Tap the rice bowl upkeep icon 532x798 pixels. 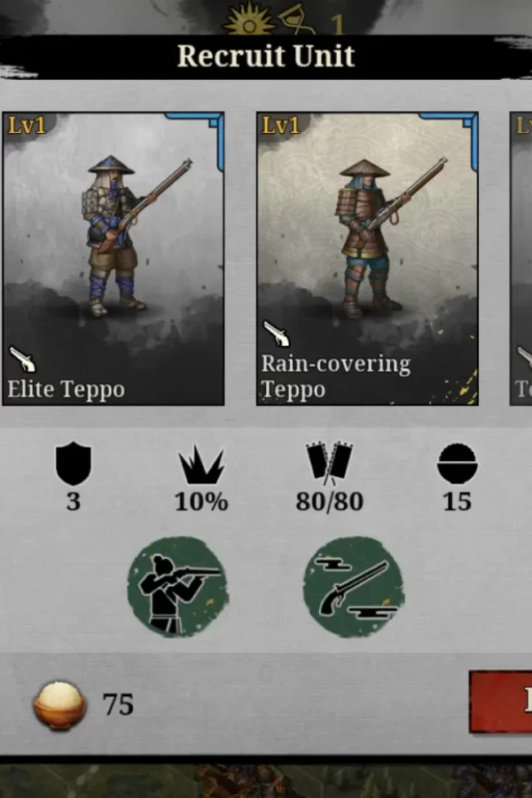458,463
